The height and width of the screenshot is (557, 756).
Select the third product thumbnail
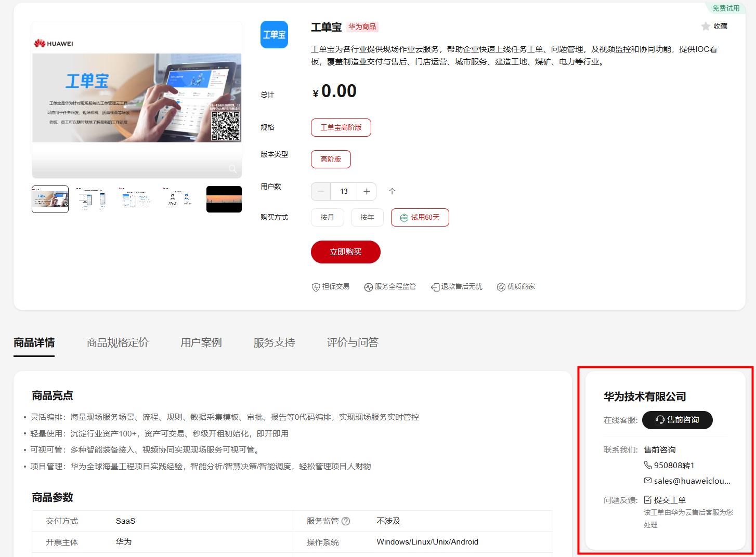(137, 200)
